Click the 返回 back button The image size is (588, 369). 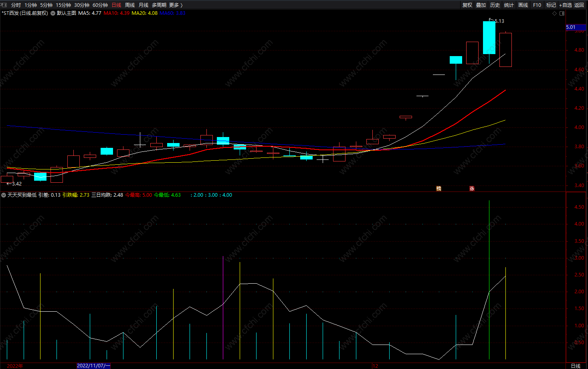click(579, 5)
